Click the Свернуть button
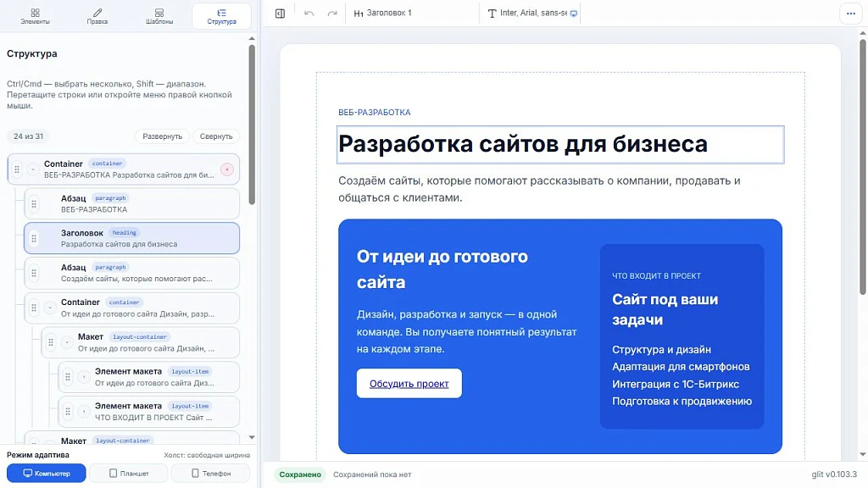This screenshot has width=868, height=488. click(x=216, y=136)
